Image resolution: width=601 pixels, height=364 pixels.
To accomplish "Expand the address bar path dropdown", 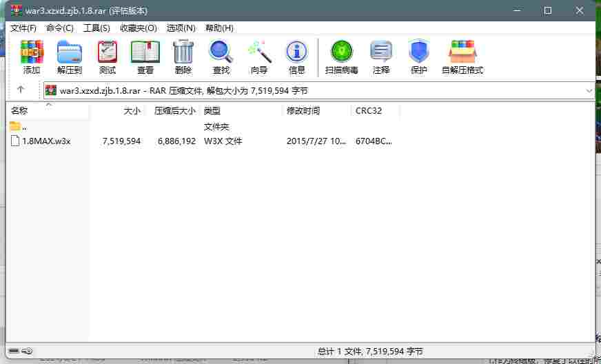I will click(x=589, y=91).
